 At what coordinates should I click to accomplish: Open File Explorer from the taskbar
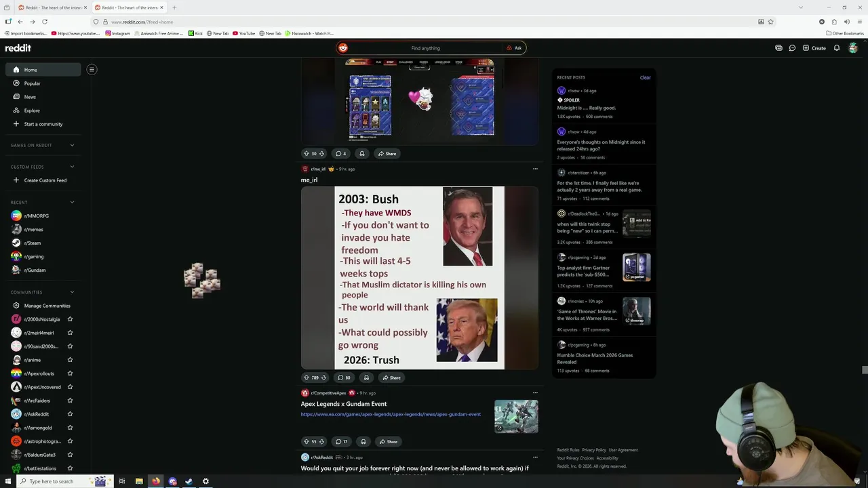[139, 481]
